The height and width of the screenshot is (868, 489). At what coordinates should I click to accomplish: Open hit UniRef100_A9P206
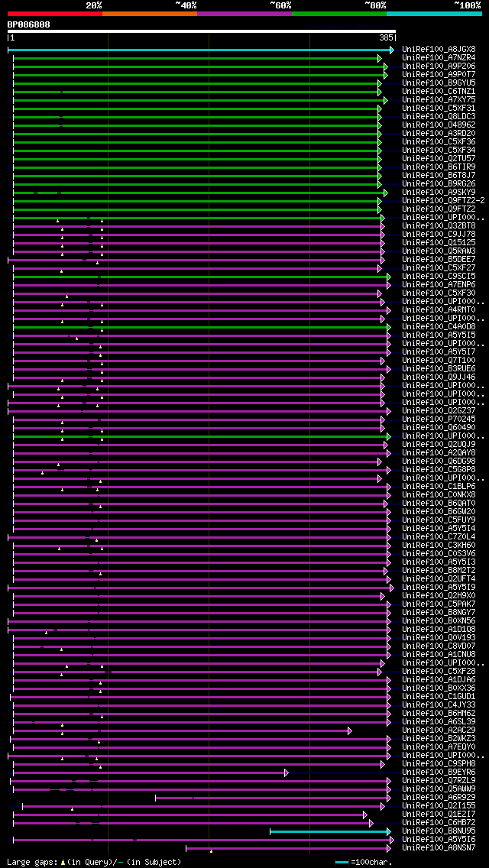[x=439, y=66]
